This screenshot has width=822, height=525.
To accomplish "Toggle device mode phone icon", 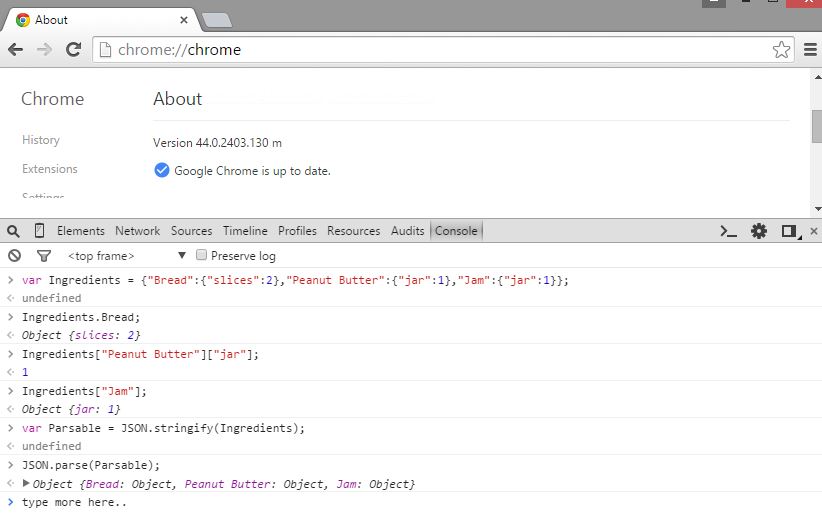I will point(39,231).
